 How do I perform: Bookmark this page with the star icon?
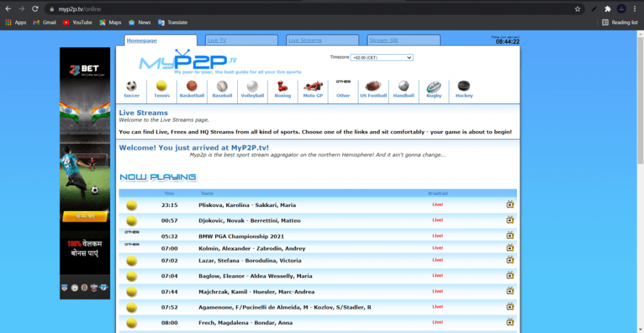577,9
